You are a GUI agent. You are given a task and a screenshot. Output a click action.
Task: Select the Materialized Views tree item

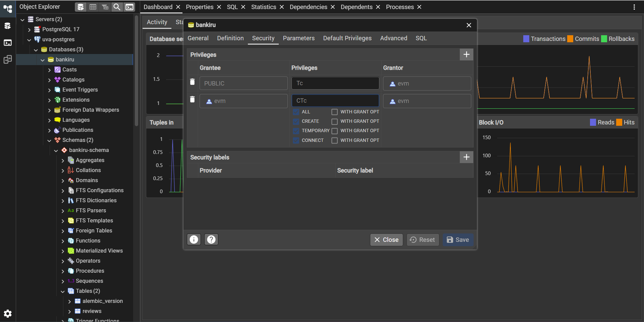click(99, 251)
